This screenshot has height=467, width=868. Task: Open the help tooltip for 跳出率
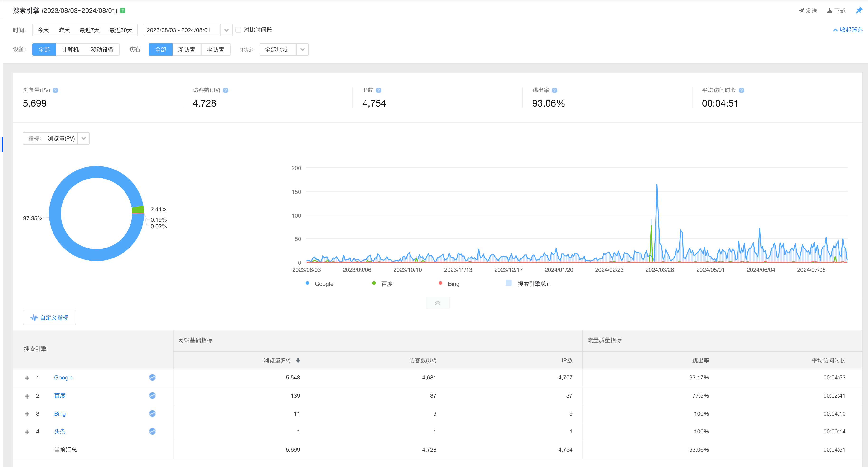(x=554, y=90)
